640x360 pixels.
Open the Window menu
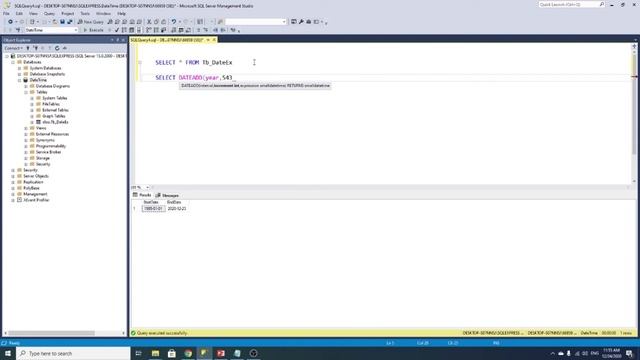pyautogui.click(x=103, y=13)
